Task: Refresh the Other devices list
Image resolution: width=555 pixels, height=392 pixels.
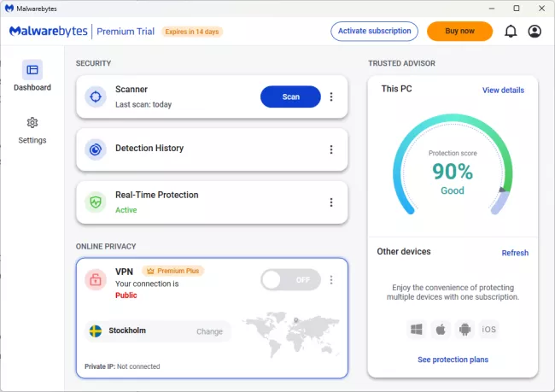Action: coord(515,253)
